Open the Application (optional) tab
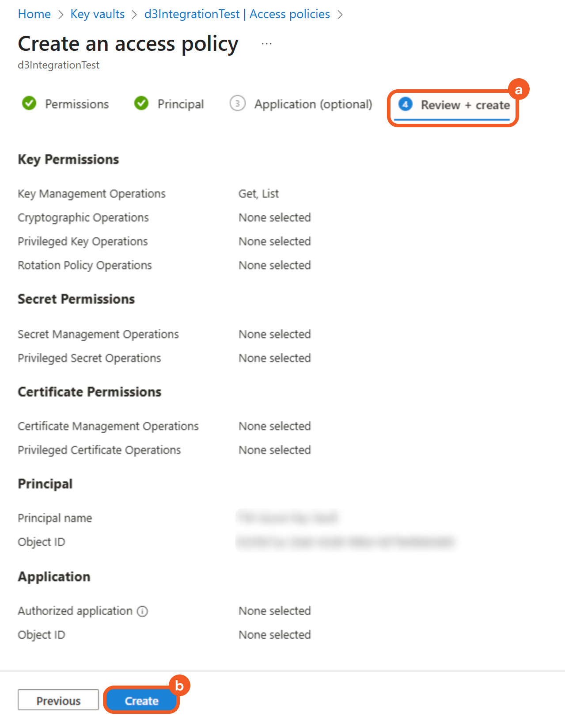Screen dimensions: 565x728 point(313,104)
